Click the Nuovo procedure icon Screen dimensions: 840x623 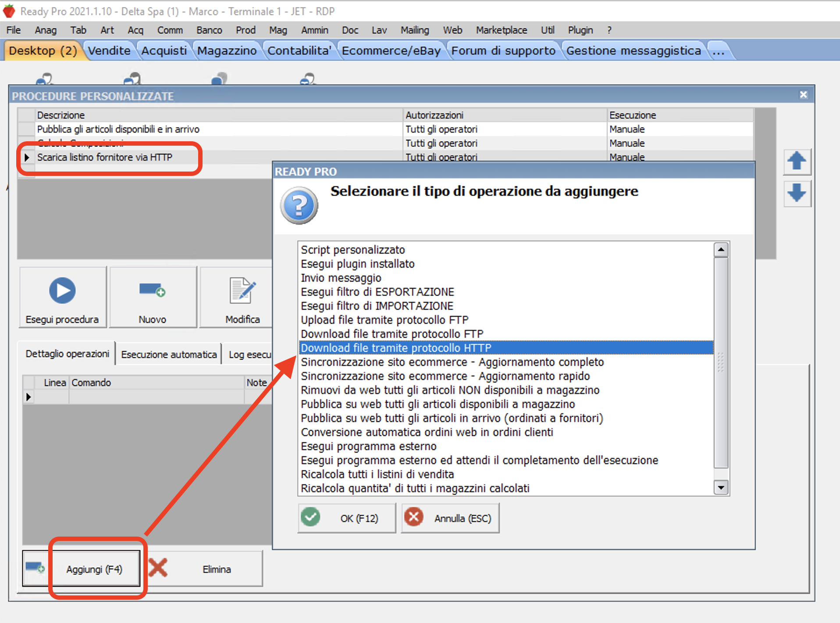click(152, 290)
